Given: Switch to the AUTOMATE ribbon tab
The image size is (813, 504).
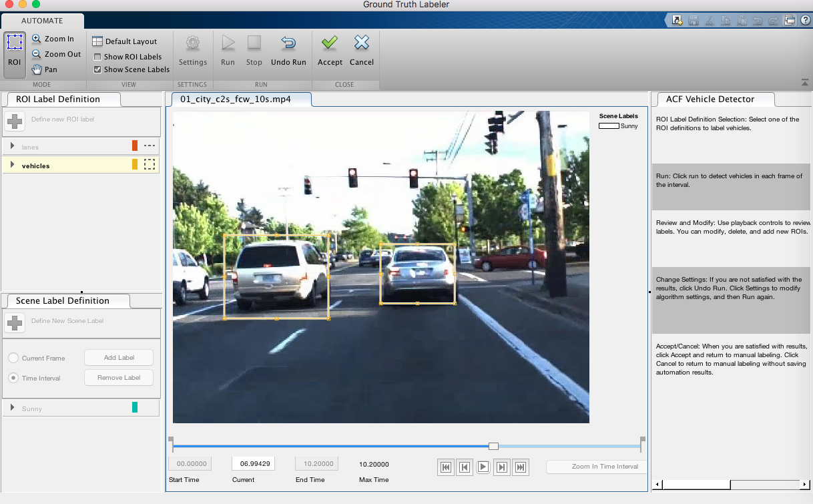Looking at the screenshot, I should [42, 21].
